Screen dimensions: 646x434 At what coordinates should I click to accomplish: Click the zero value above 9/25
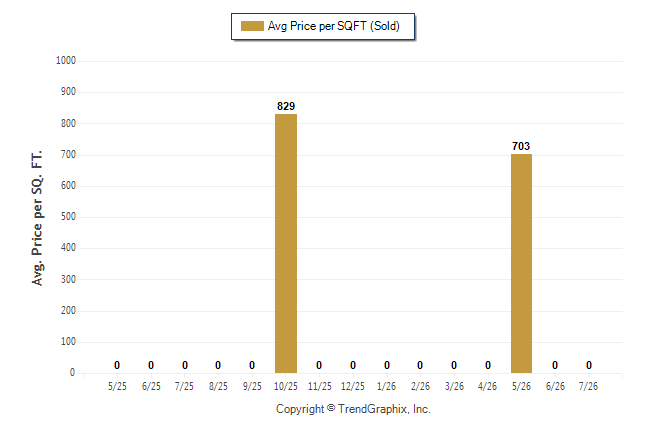252,365
